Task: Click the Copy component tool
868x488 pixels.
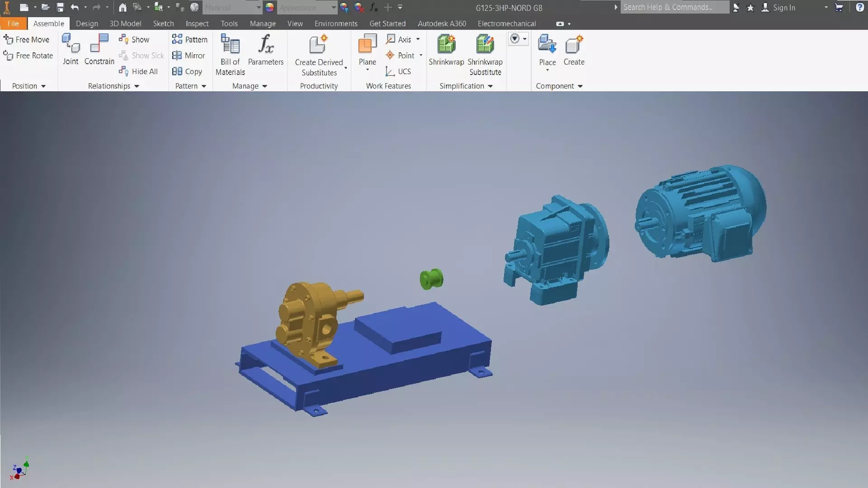Action: 187,71
